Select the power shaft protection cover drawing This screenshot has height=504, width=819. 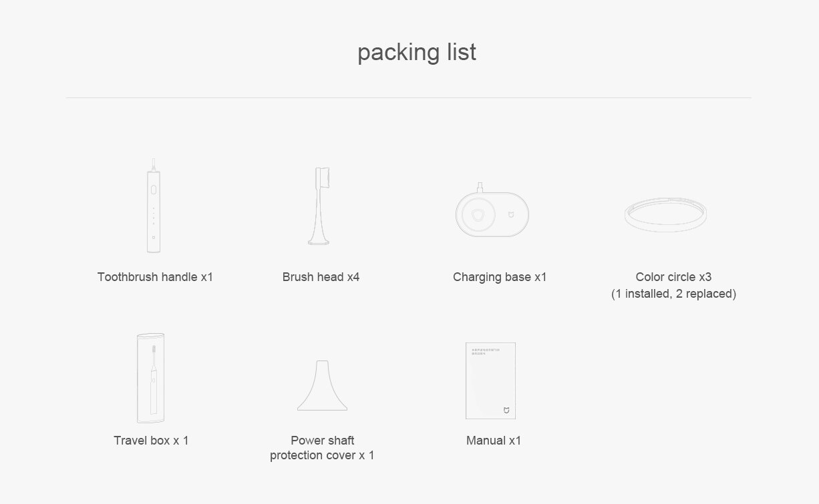pos(322,385)
